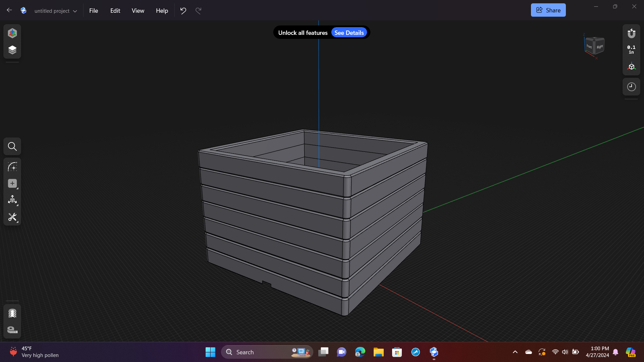Toggle snapping with the magnet icon
This screenshot has width=644, height=362.
tap(631, 33)
